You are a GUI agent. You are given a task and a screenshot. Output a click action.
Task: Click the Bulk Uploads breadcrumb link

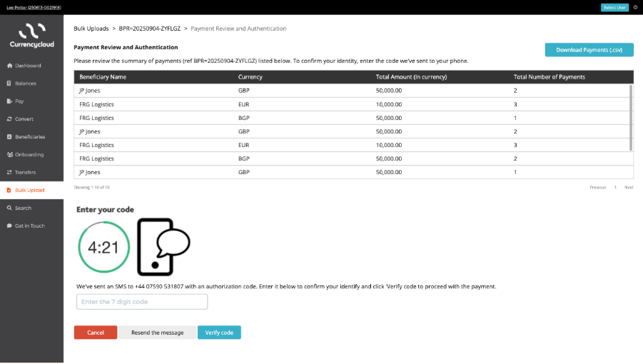click(91, 29)
